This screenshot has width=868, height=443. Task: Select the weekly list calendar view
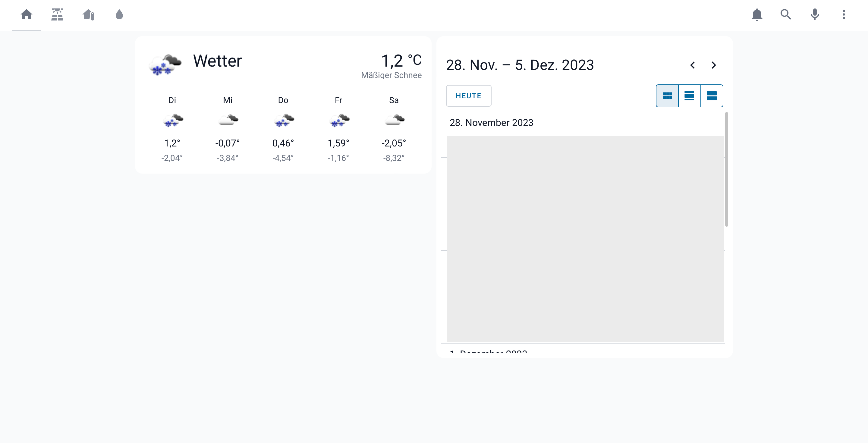point(689,96)
